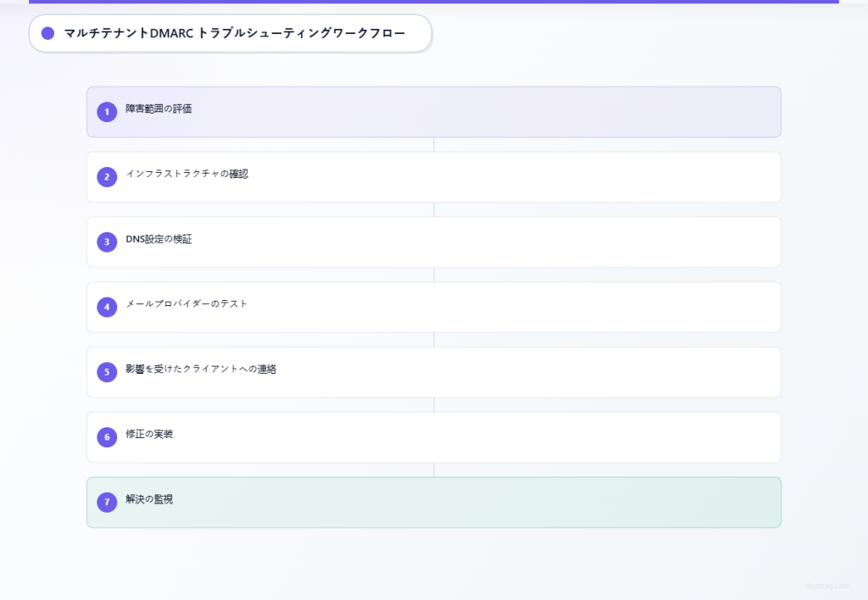Click the "5" icon on the contact step
868x600 pixels.
(106, 372)
